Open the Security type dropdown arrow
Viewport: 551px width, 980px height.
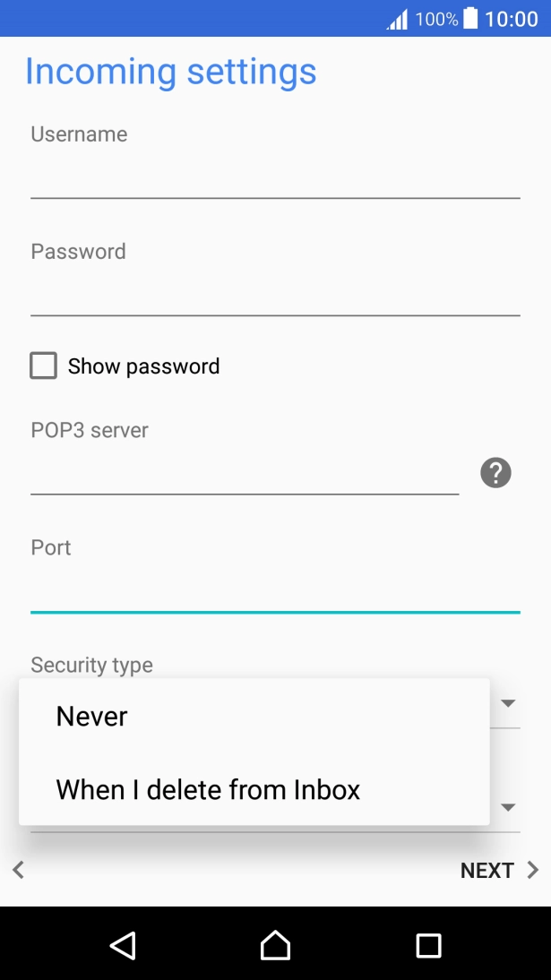pos(507,703)
